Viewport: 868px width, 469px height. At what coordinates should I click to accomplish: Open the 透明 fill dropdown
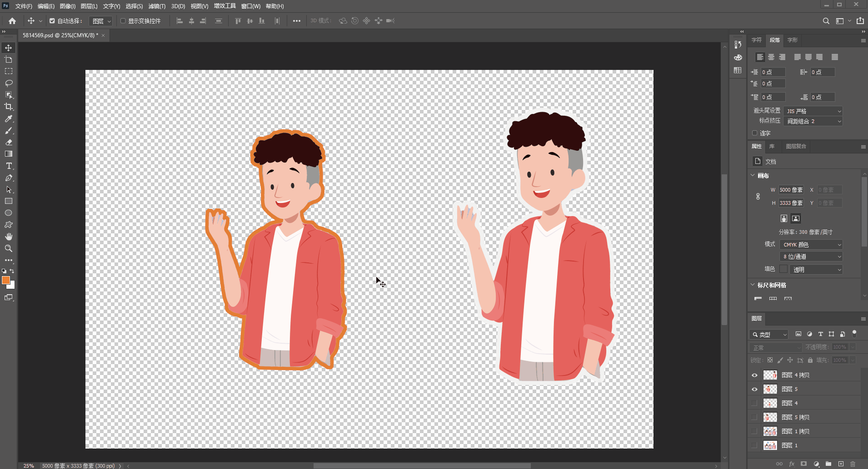(816, 269)
